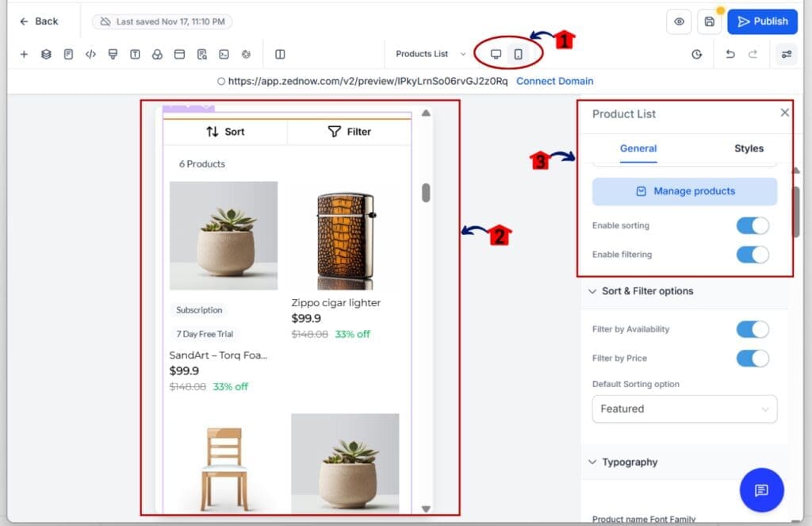Switch to the Styles tab
Screen dimensions: 812x526
point(749,148)
